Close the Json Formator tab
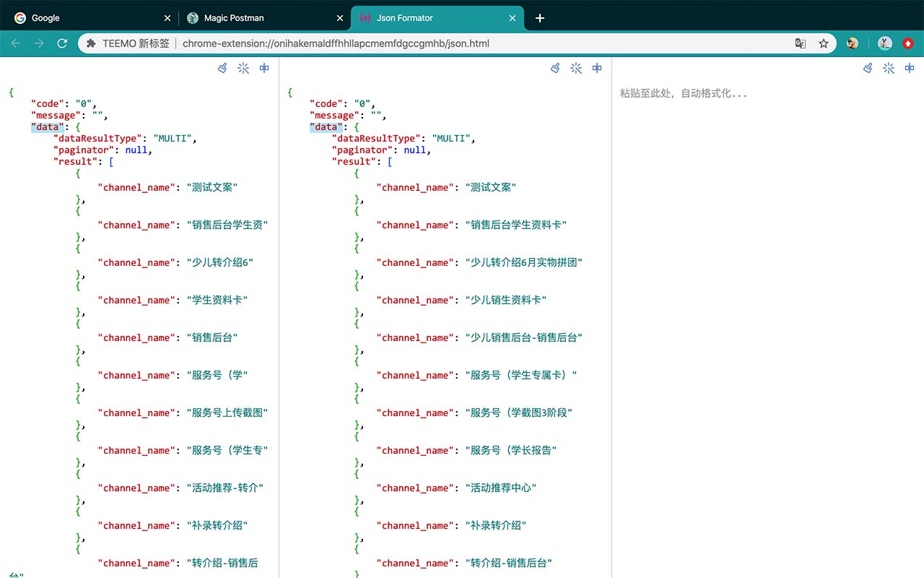Image resolution: width=924 pixels, height=578 pixels. pyautogui.click(x=513, y=18)
